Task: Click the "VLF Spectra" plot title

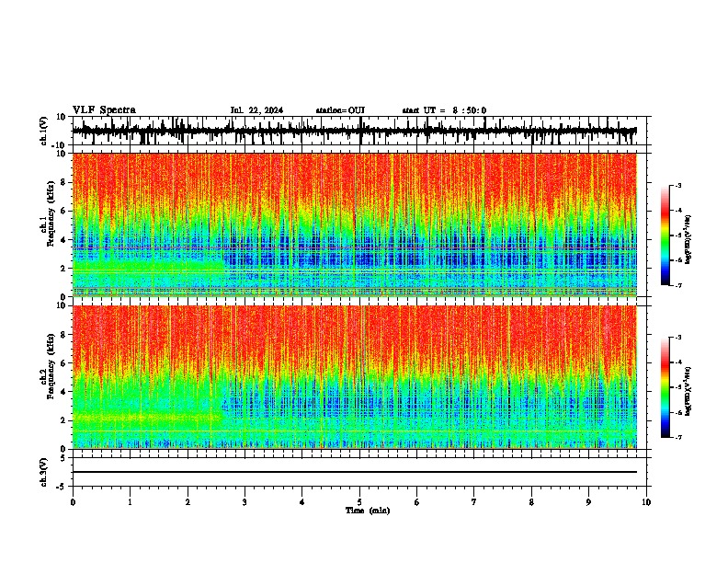Action: (104, 110)
